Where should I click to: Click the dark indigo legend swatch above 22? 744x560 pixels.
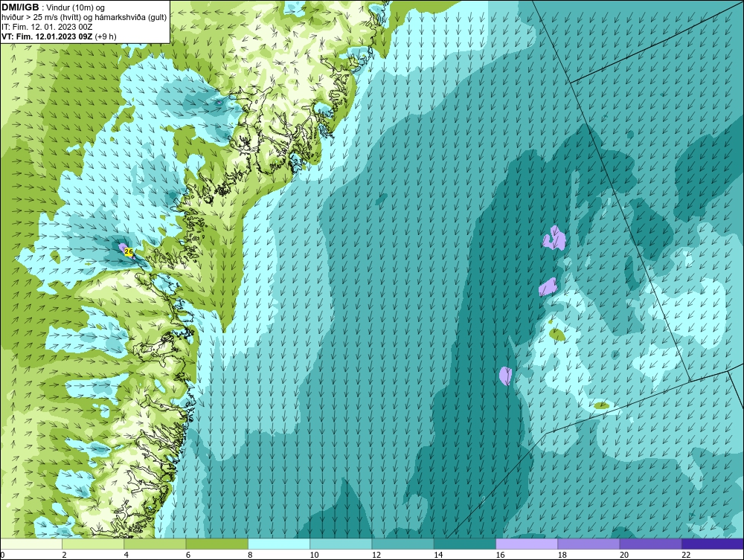click(713, 544)
